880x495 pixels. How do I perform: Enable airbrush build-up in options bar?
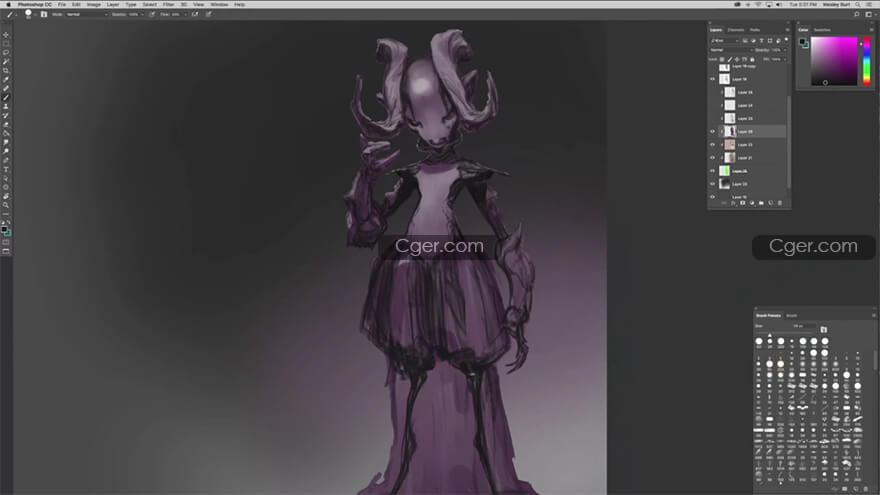tap(195, 15)
